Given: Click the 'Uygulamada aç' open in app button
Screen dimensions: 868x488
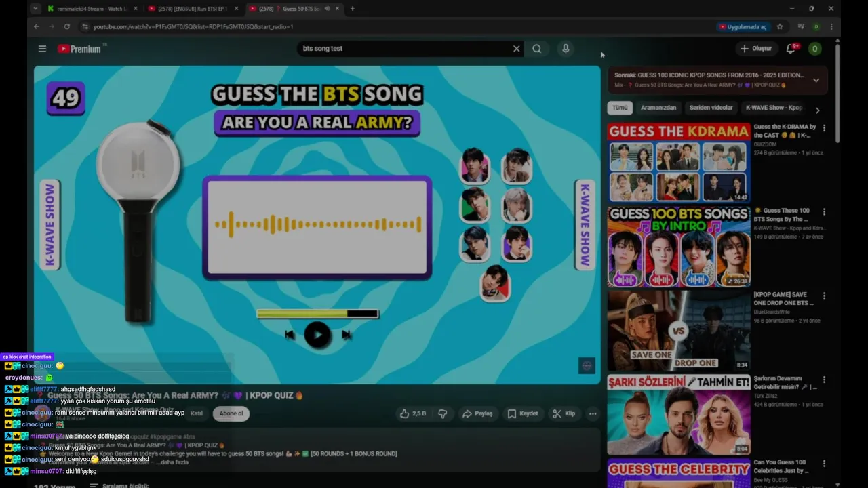Looking at the screenshot, I should click(x=742, y=26).
